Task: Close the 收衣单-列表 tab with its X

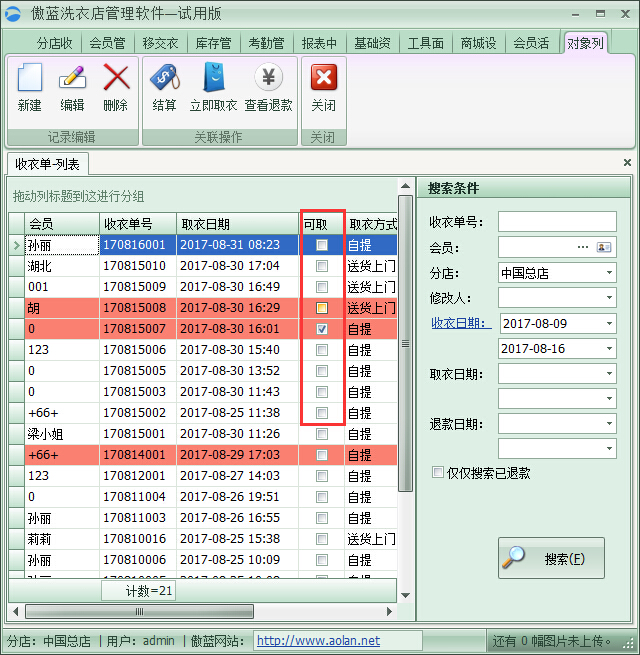Action: point(627,162)
